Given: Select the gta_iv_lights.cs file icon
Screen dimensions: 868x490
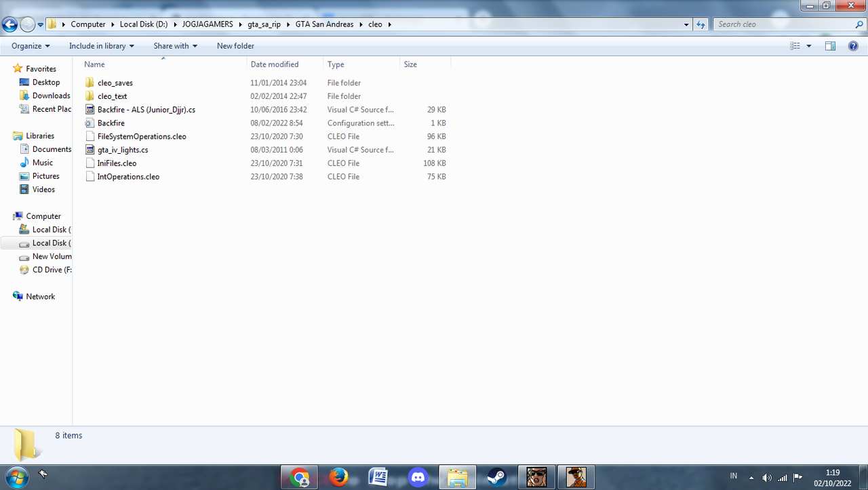Looking at the screenshot, I should 90,150.
